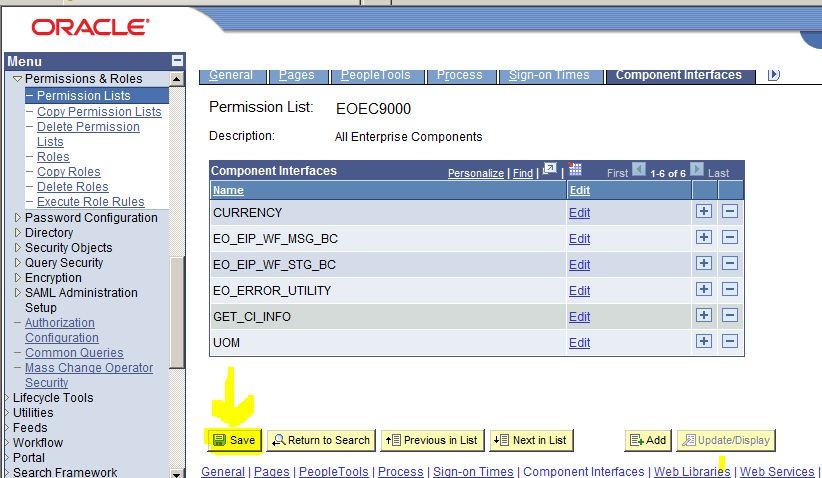Delete the EO_EIP_WF_MSG_BC row
The height and width of the screenshot is (478, 822).
[730, 237]
